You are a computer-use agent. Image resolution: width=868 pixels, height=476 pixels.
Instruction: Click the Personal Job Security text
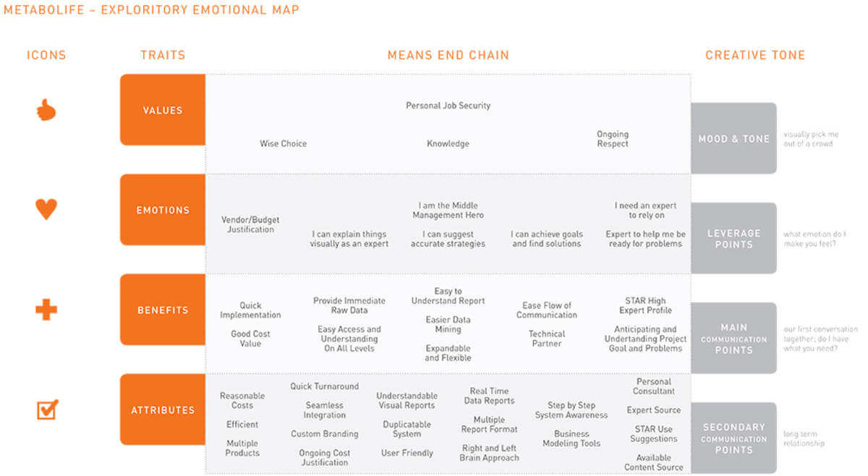click(x=448, y=106)
